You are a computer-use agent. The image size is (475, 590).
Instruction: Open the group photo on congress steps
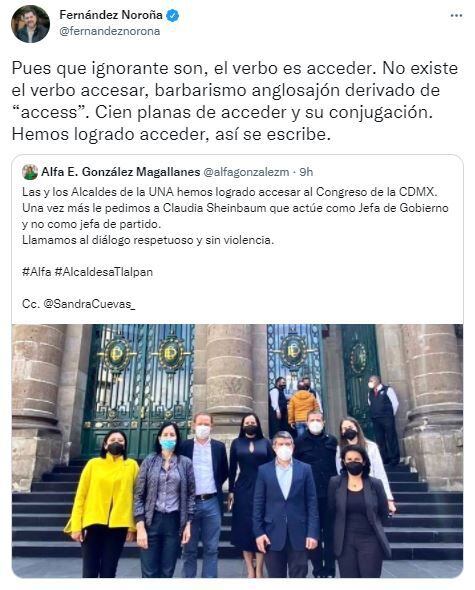tap(238, 451)
